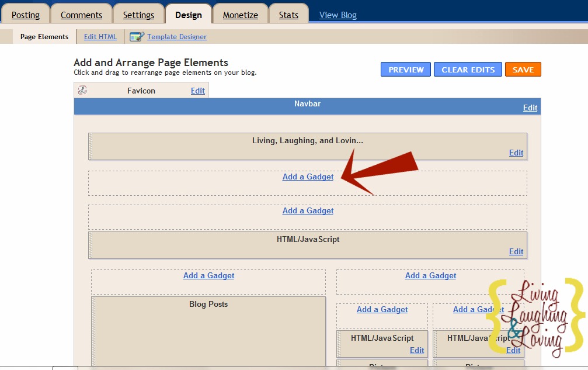
Task: Save the page element layout
Action: (523, 70)
